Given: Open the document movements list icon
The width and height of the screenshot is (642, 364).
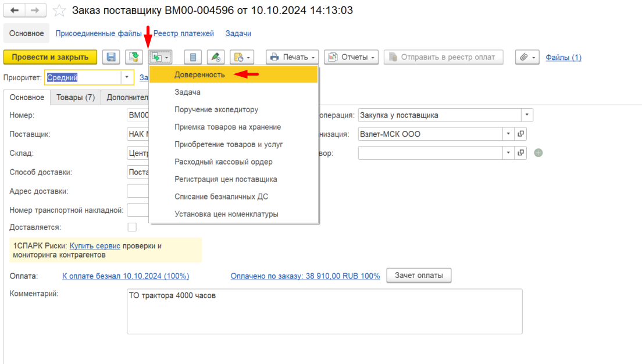Looking at the screenshot, I should (x=193, y=57).
